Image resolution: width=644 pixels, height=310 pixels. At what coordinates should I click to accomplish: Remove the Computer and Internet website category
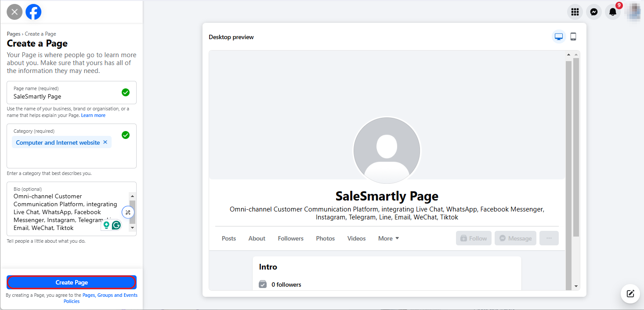105,142
